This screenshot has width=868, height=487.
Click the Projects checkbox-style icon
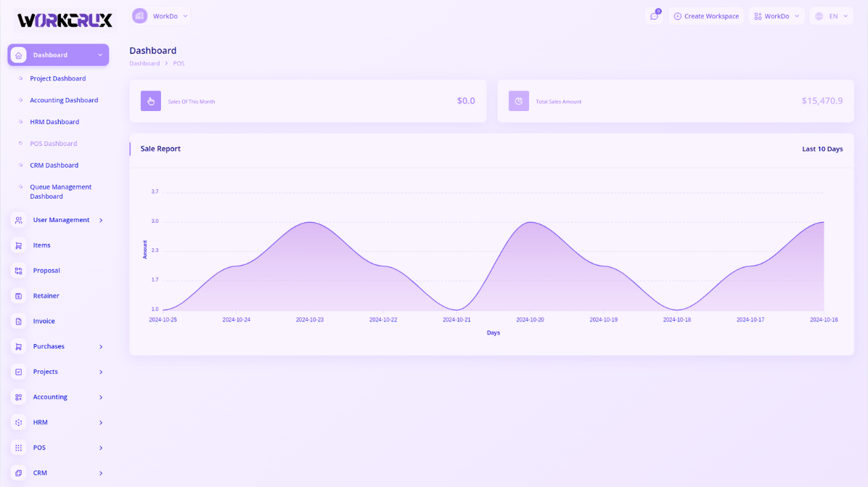point(18,372)
